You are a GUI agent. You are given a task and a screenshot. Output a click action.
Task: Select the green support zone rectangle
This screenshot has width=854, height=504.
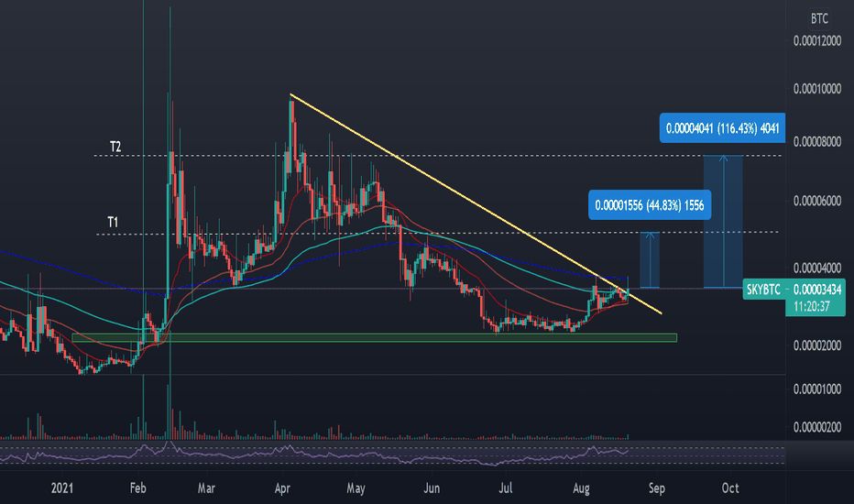click(x=374, y=338)
